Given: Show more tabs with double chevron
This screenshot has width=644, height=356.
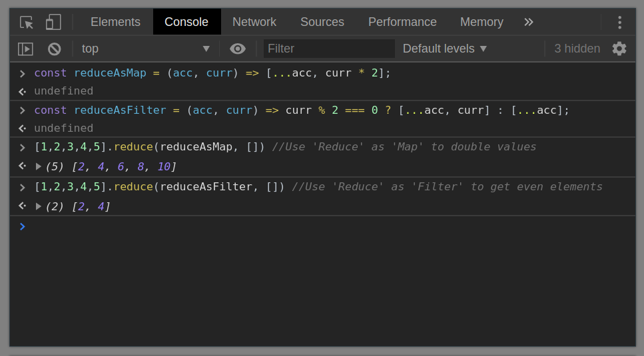Looking at the screenshot, I should coord(529,22).
